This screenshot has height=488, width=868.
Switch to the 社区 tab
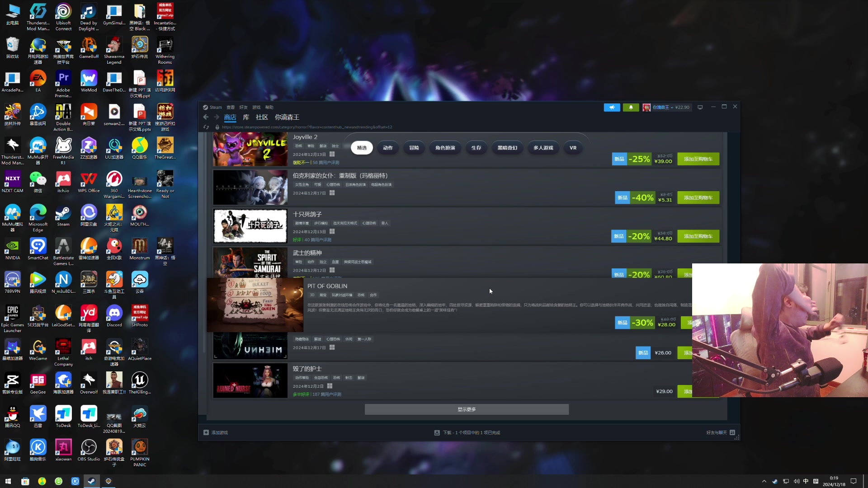tap(262, 117)
